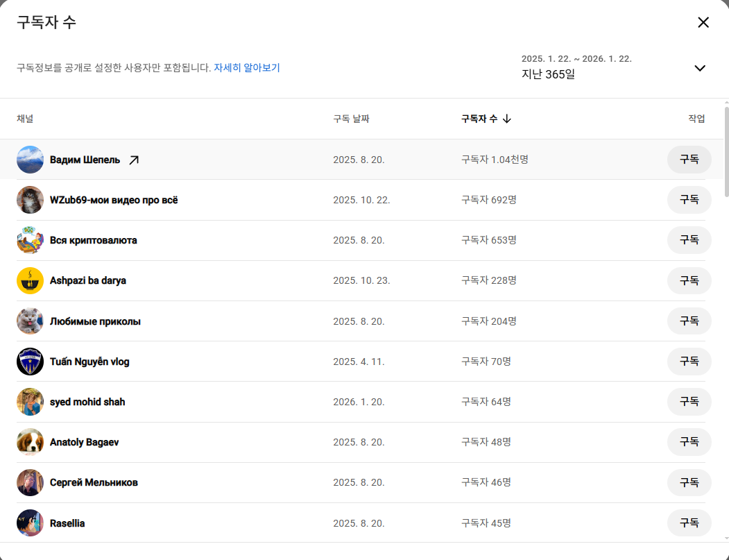The width and height of the screenshot is (729, 560).
Task: Open Вадим Шепель channel via external link arrow
Action: pyautogui.click(x=133, y=159)
